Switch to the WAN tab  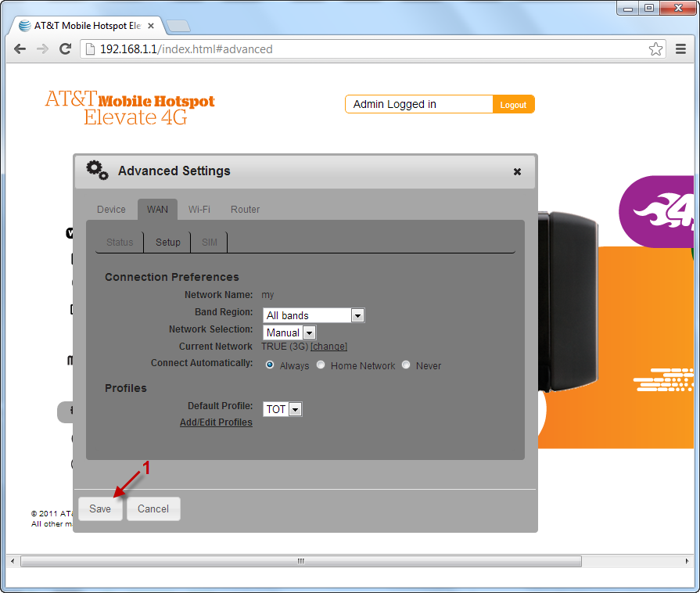(157, 210)
